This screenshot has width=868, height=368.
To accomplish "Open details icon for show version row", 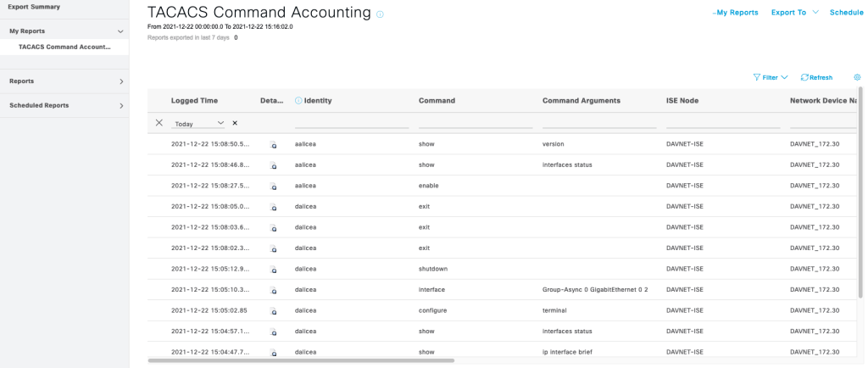I will pos(273,145).
